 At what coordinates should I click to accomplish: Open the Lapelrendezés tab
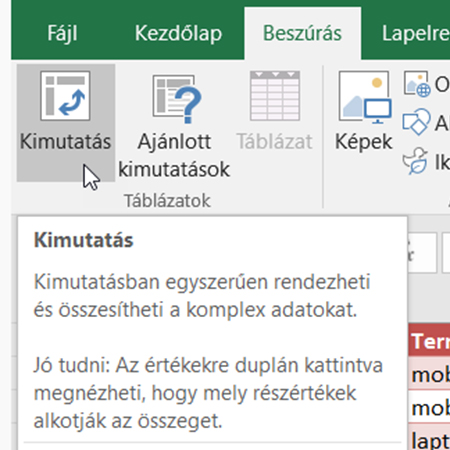click(416, 33)
